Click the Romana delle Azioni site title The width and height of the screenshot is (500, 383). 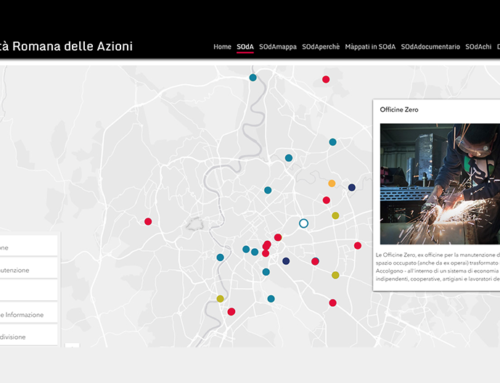coord(66,46)
